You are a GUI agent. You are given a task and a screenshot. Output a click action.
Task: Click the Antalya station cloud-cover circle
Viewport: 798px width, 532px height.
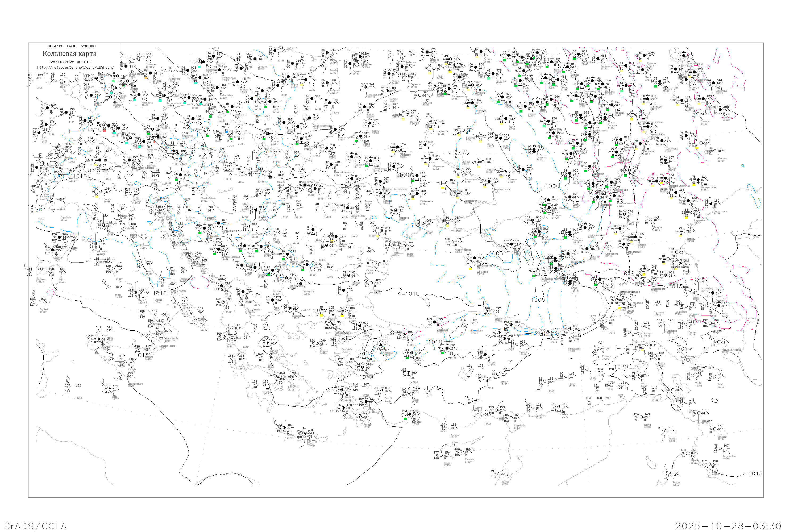pyautogui.click(x=410, y=414)
